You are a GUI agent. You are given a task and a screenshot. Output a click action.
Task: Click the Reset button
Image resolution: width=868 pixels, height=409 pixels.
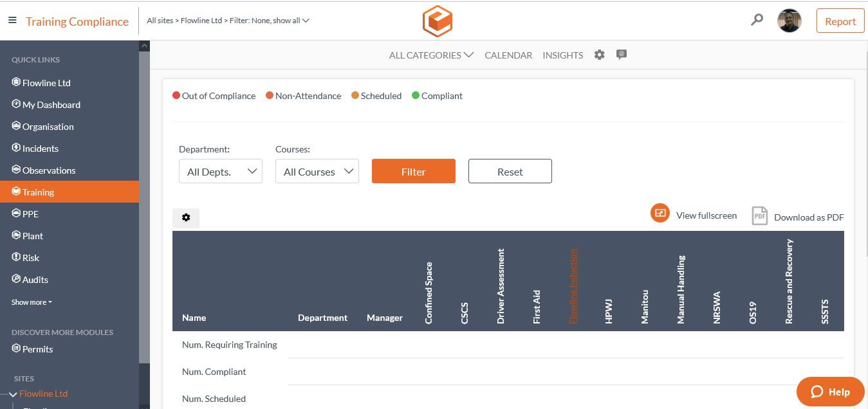(x=510, y=171)
